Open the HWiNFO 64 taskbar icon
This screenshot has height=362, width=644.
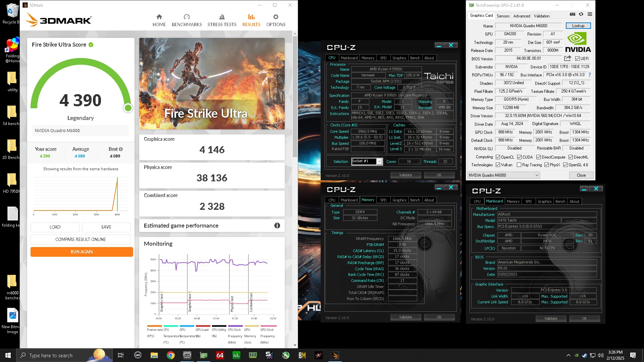coord(220,355)
